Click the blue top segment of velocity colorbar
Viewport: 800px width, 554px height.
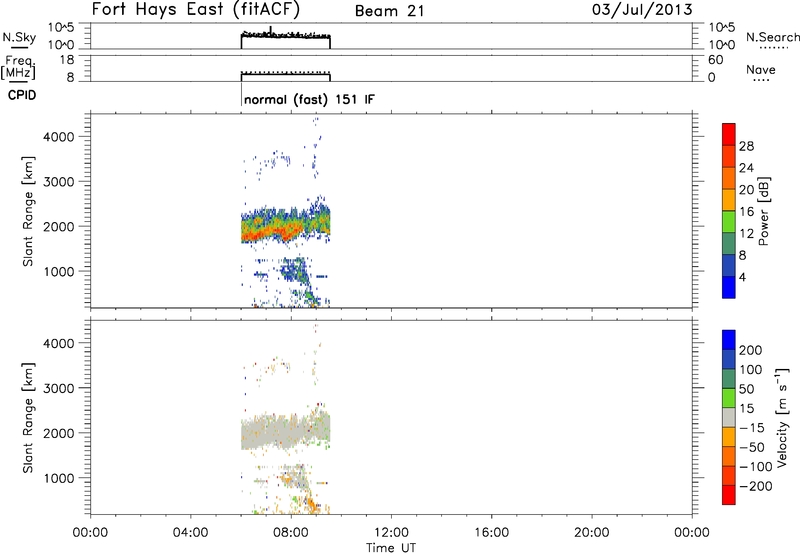click(x=729, y=340)
